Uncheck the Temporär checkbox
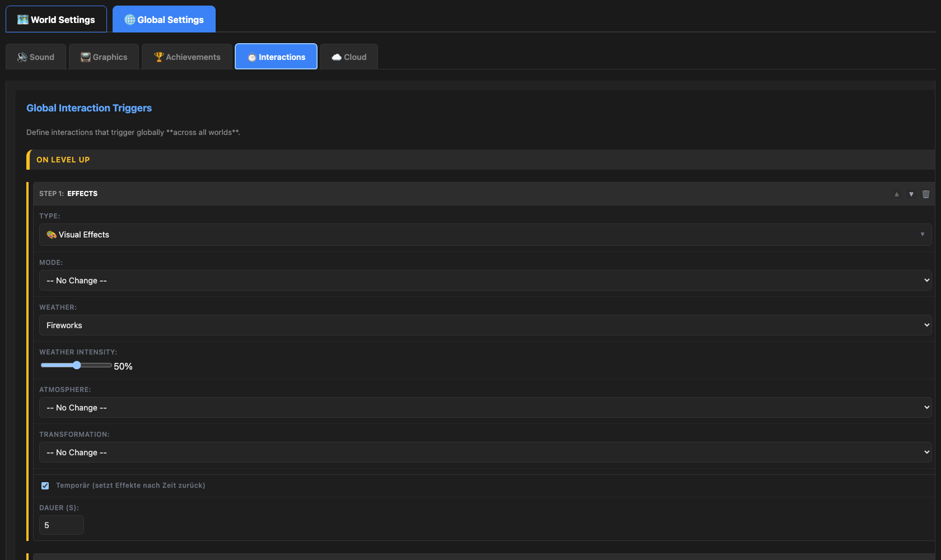941x560 pixels. pyautogui.click(x=45, y=486)
